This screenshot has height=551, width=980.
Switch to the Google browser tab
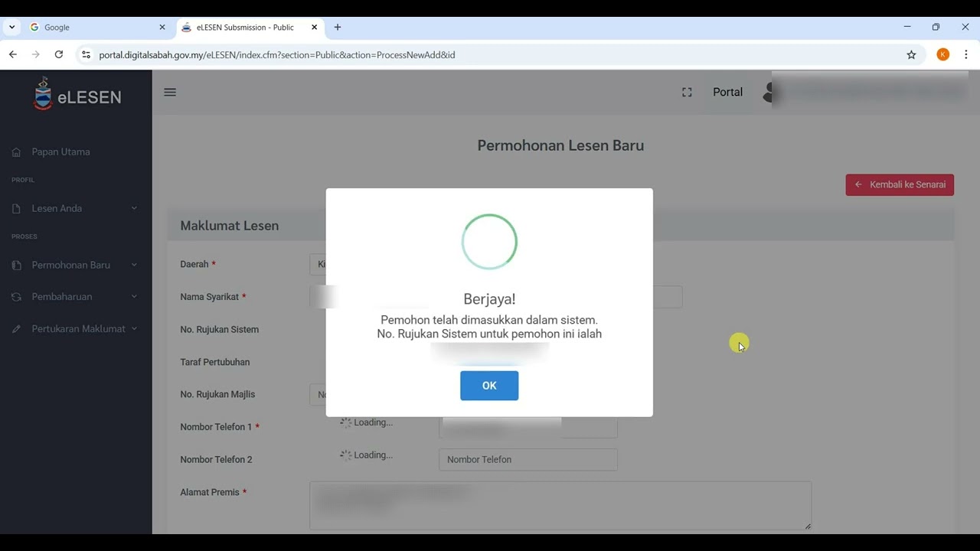[x=97, y=27]
